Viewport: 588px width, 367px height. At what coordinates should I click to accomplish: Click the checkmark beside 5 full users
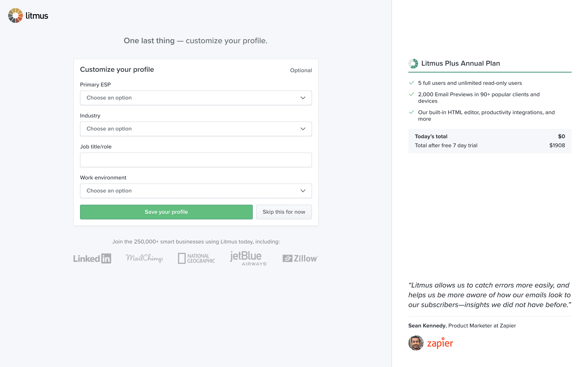tap(411, 83)
